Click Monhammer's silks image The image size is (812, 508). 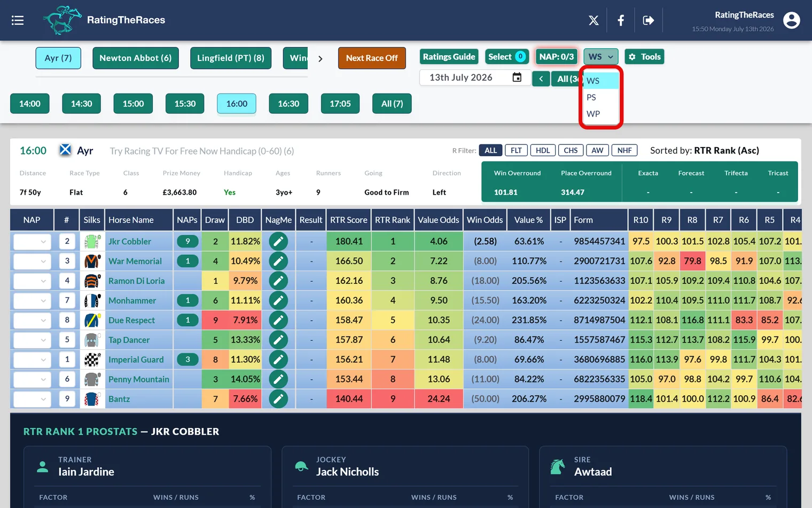(92, 301)
